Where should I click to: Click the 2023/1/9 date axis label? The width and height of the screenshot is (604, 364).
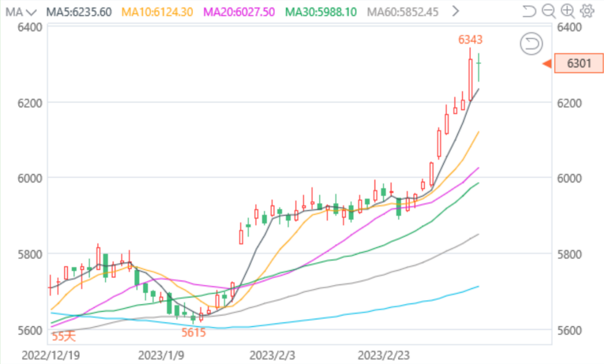pyautogui.click(x=161, y=356)
